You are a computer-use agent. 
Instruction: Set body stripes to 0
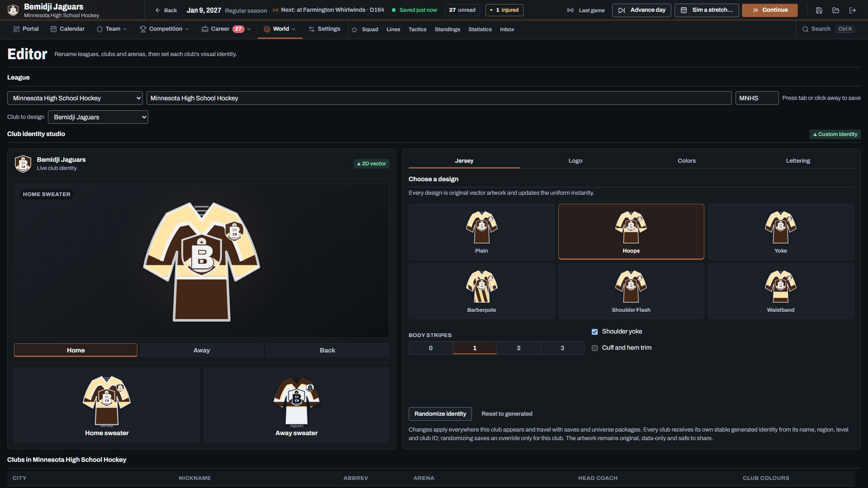(x=430, y=348)
